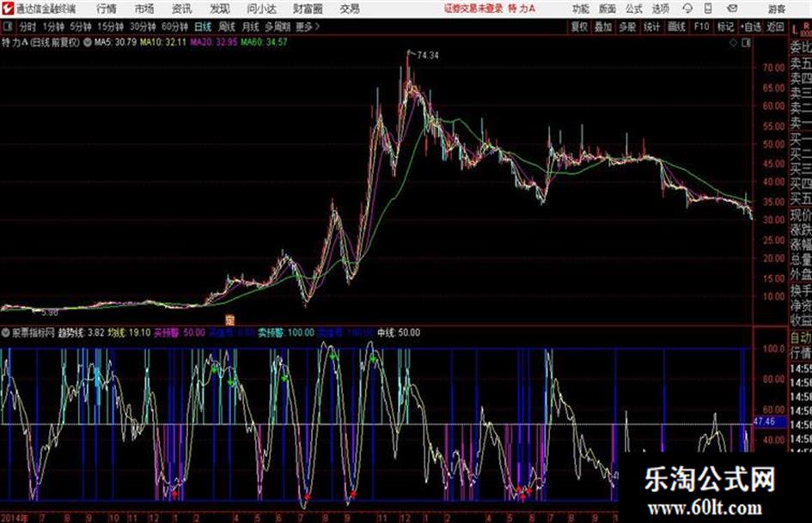Open the 选项 menu
Image resolution: width=812 pixels, height=523 pixels.
[x=660, y=9]
